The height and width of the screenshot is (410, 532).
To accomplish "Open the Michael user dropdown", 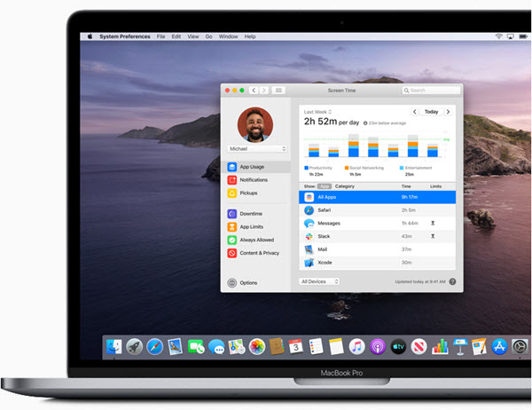I will point(257,149).
